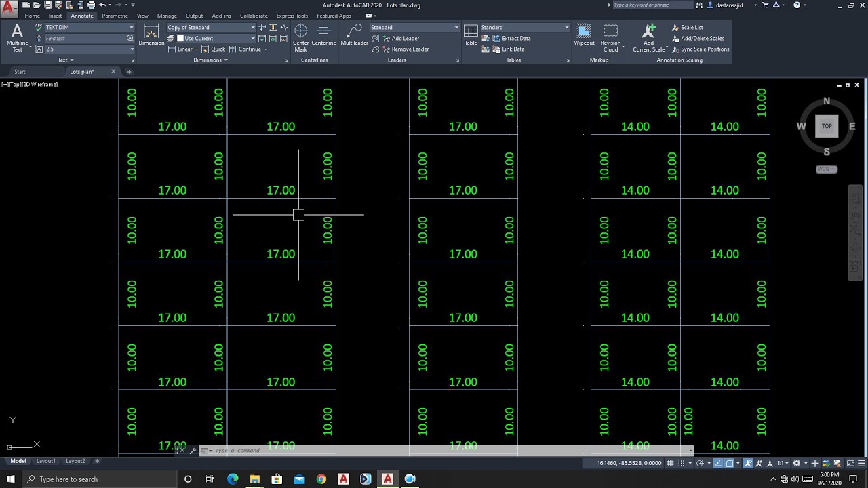Expand the Text panel flyout

(x=66, y=60)
